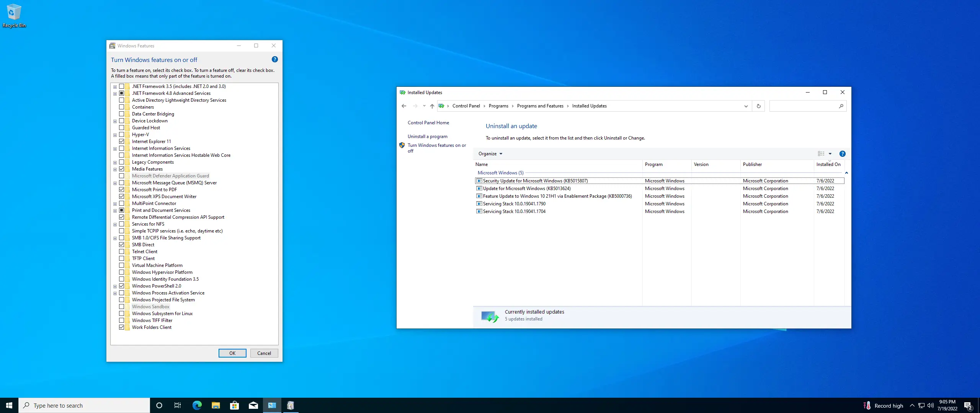980x413 pixels.
Task: Enable Windows Subsystem for Linux
Action: pyautogui.click(x=121, y=314)
